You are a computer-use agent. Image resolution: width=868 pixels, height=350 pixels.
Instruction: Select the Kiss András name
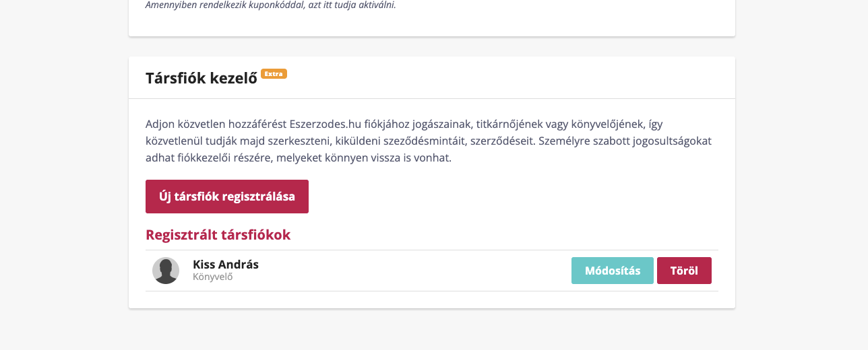[226, 265]
